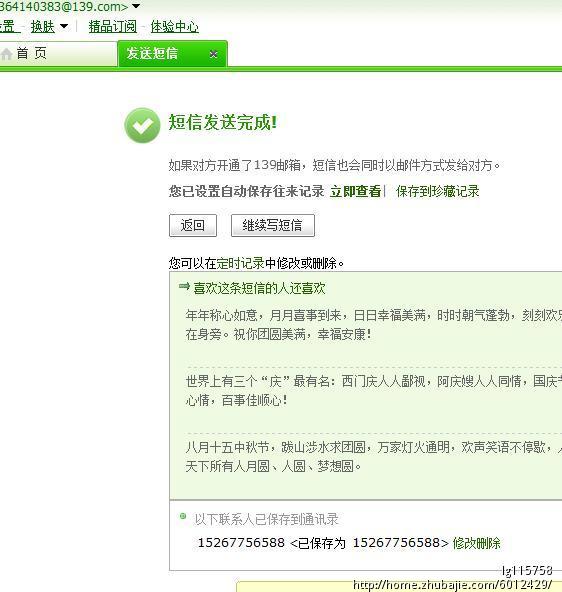Click the bullet icon beside 以下联系人已保存到通讯录

point(183,516)
